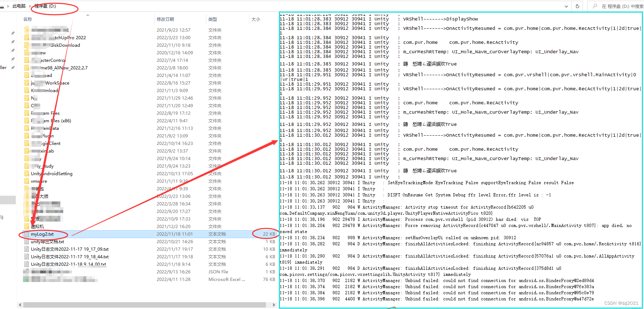The width and height of the screenshot is (644, 309).
Task: Sort files by the 类型 column
Action: pyautogui.click(x=213, y=19)
